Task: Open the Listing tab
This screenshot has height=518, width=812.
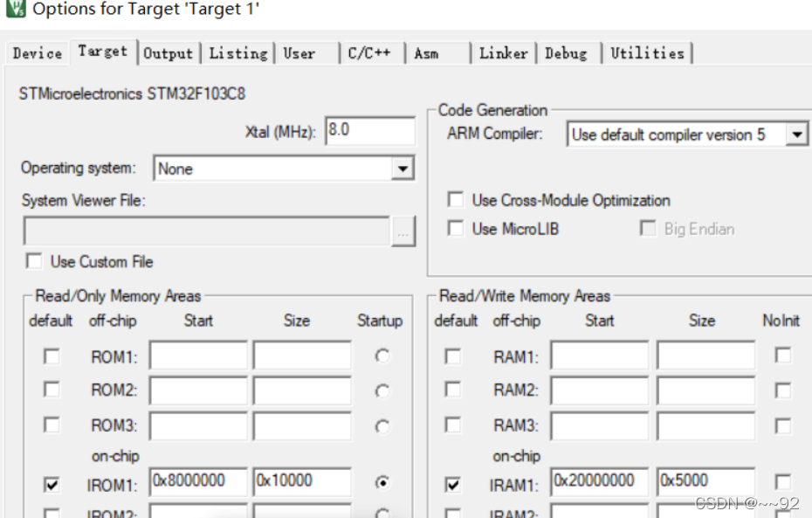Action: coord(238,52)
